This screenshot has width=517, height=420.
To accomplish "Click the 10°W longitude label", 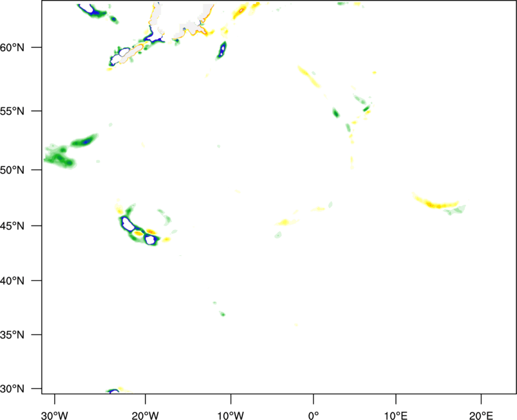I will click(x=231, y=415).
